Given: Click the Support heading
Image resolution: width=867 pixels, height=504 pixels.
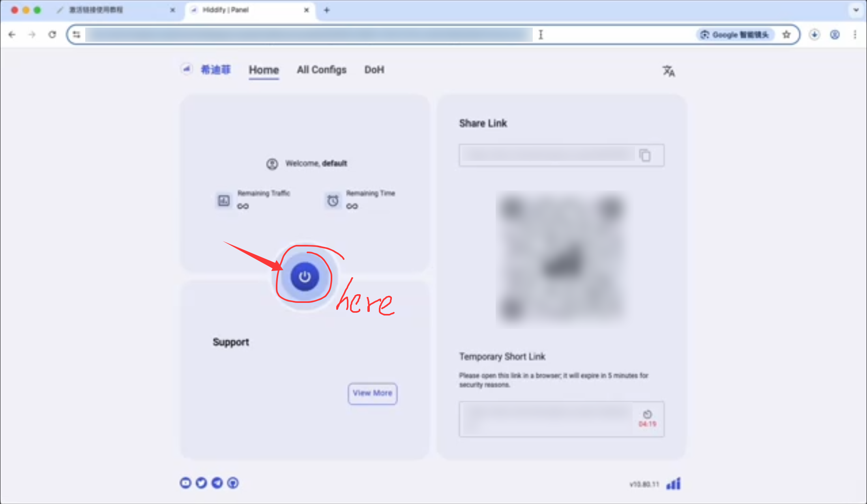Looking at the screenshot, I should pos(231,342).
